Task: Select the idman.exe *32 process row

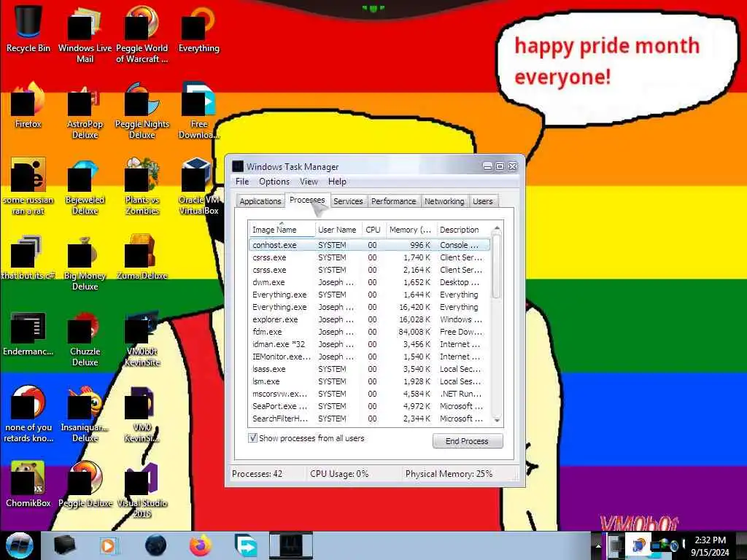Action: [x=369, y=344]
